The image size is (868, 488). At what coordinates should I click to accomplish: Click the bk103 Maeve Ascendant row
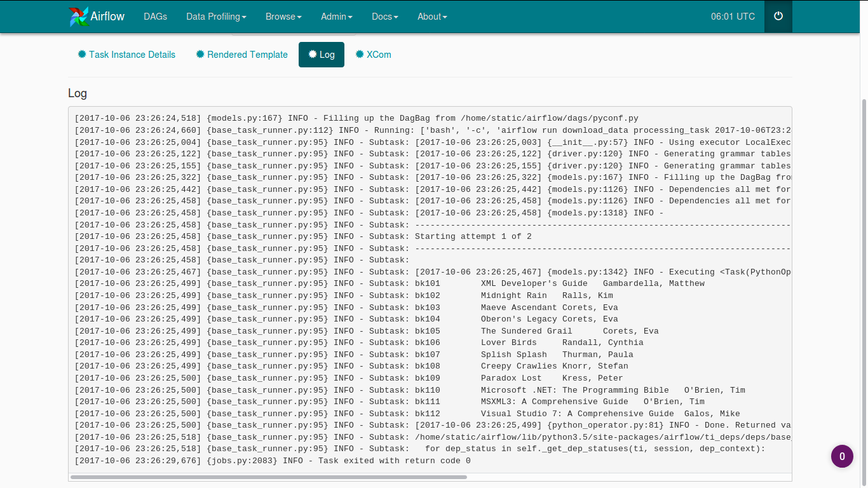pos(346,308)
